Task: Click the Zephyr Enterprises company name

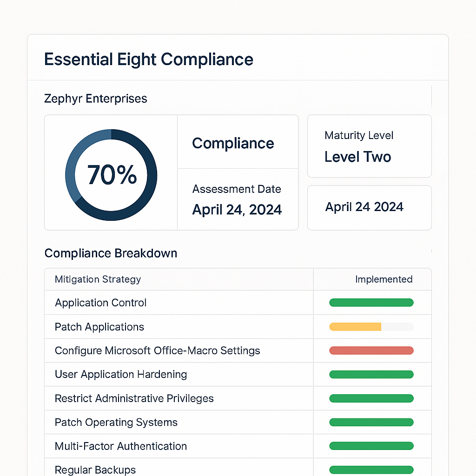Action: pyautogui.click(x=95, y=99)
